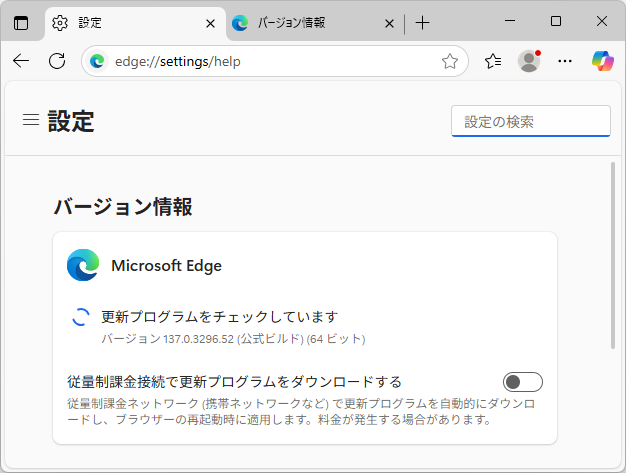Viewport: 626px width, 473px height.
Task: Click the Edge site info icon in address bar
Action: [x=97, y=61]
